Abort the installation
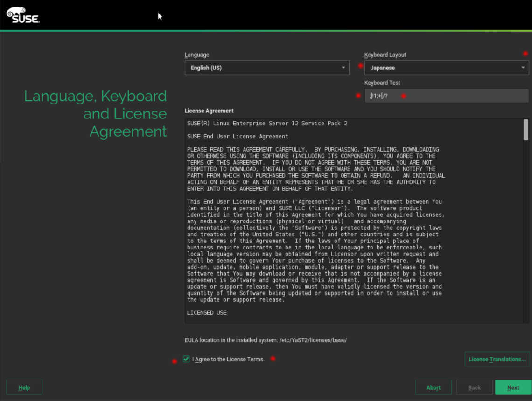Screen dimensions: 532x401 (433, 387)
